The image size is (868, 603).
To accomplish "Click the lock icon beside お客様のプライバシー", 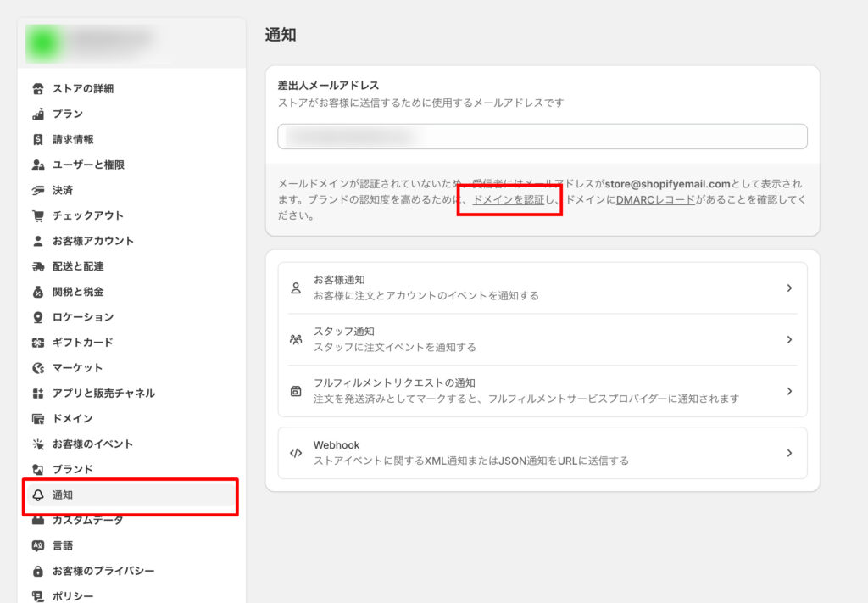I will click(x=37, y=572).
